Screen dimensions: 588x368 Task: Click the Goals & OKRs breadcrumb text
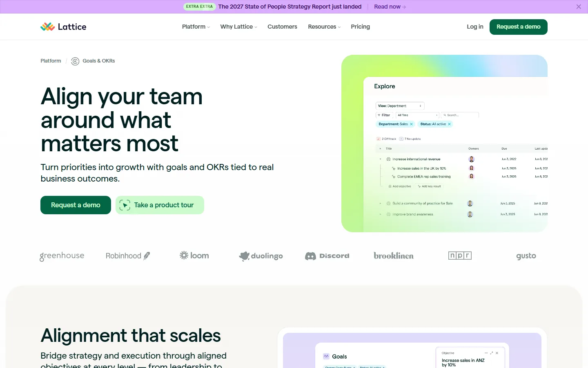(x=99, y=61)
